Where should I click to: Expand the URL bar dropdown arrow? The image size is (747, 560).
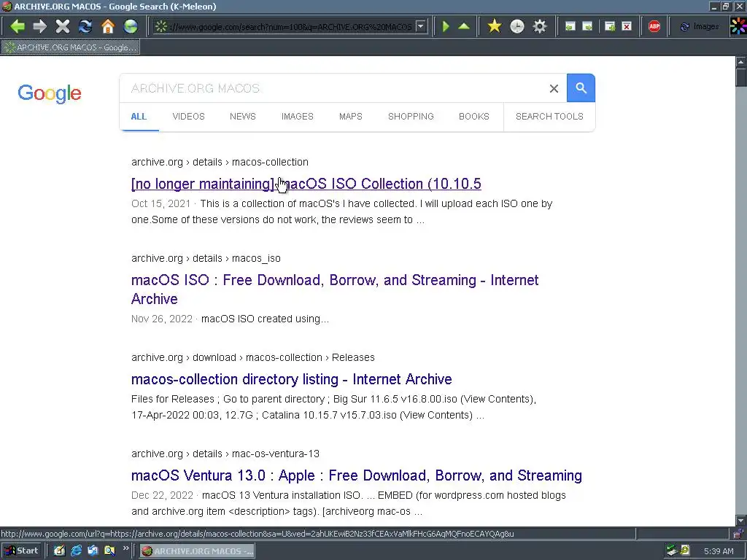[x=421, y=26]
